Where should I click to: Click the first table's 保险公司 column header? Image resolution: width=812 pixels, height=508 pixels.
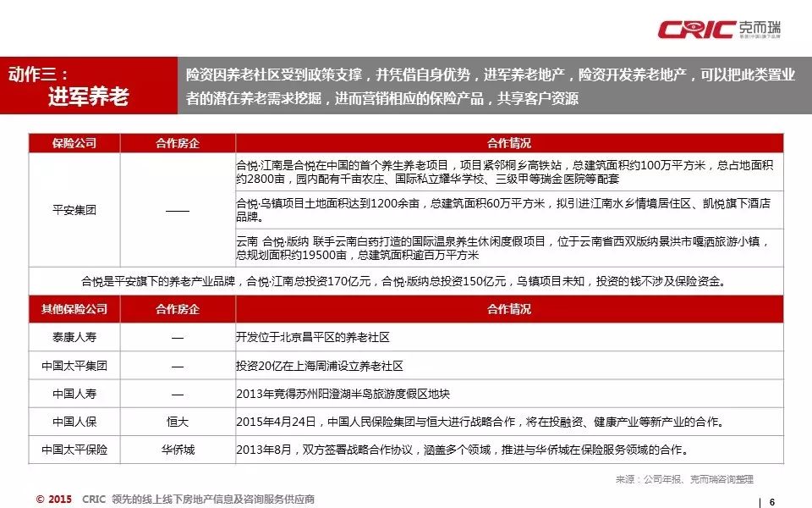coord(74,143)
